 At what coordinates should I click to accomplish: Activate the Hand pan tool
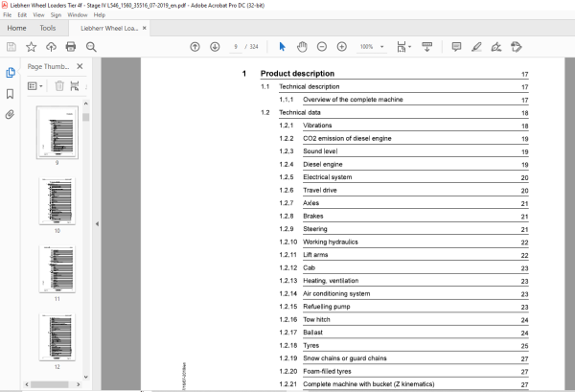302,47
